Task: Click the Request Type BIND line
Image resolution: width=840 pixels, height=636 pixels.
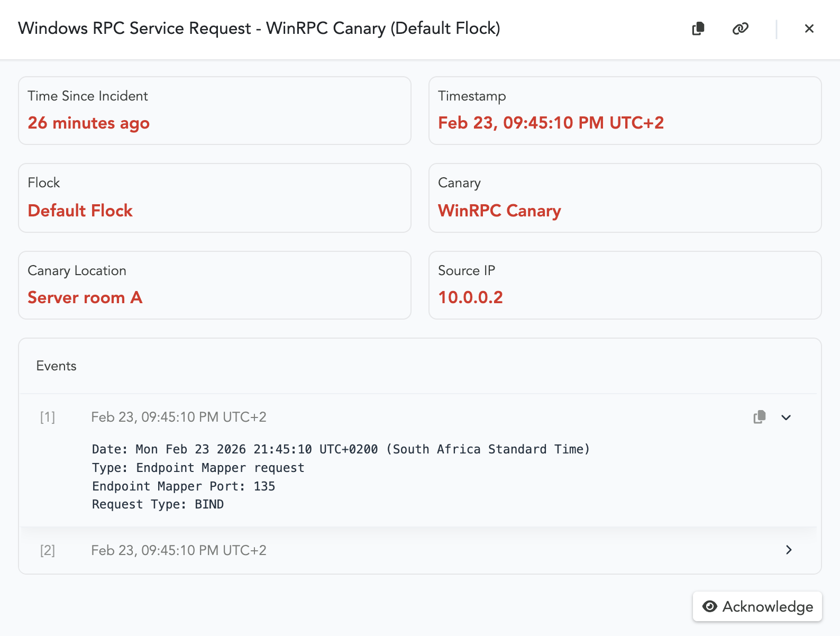Action: coord(158,504)
